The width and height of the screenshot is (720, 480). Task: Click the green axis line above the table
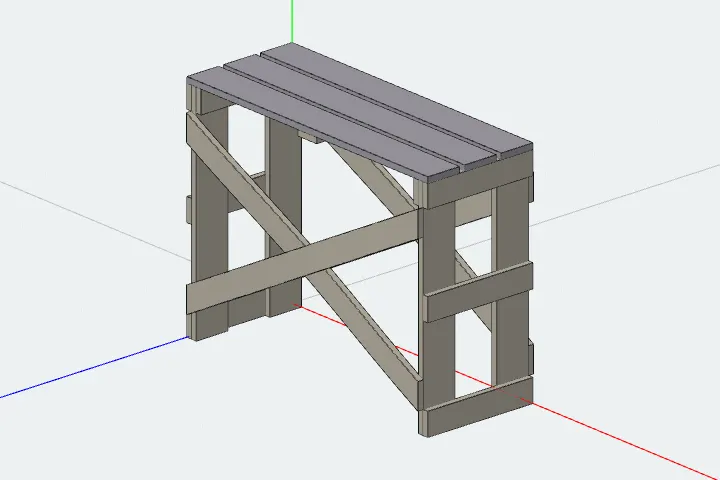(x=292, y=21)
